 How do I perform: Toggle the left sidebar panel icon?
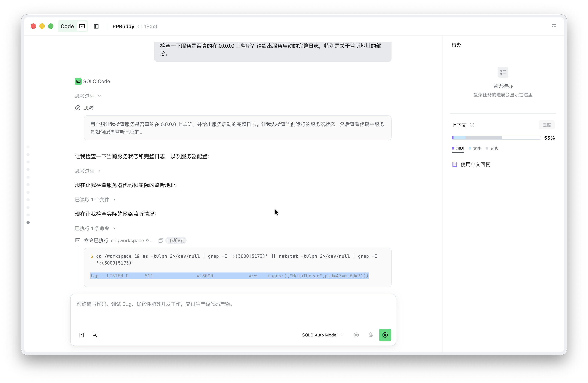tap(96, 26)
